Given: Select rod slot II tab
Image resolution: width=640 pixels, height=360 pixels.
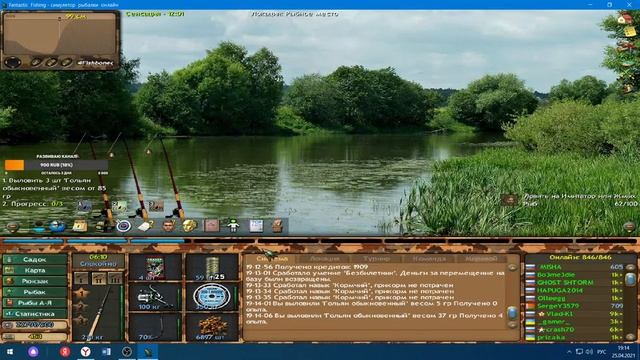Looking at the screenshot, I should pyautogui.click(x=98, y=279).
